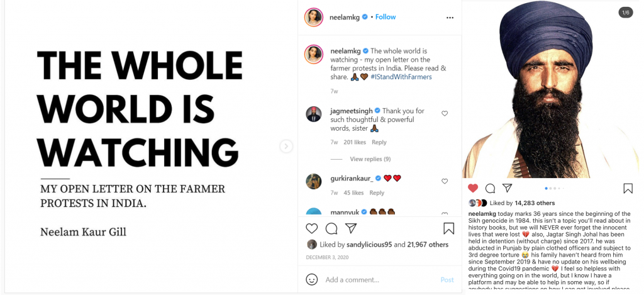
Task: Open the #IStandWithFarmers hashtag
Action: pyautogui.click(x=401, y=77)
